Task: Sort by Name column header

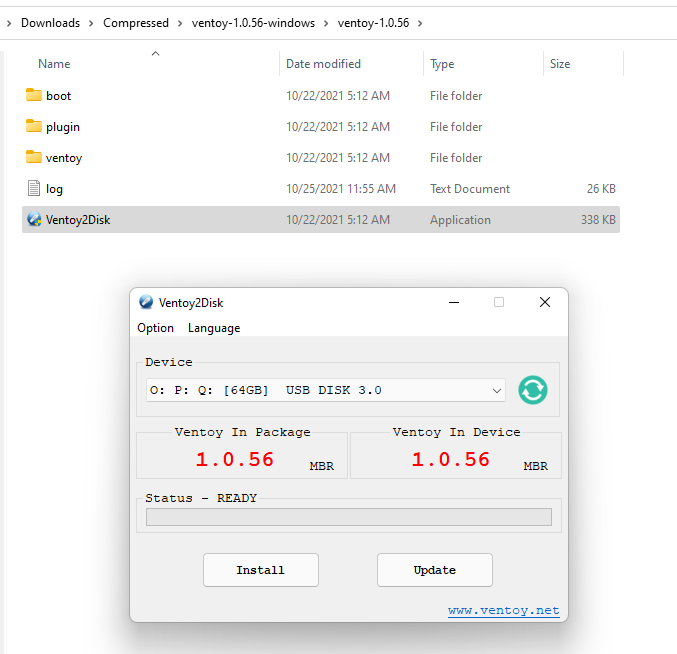Action: [54, 64]
